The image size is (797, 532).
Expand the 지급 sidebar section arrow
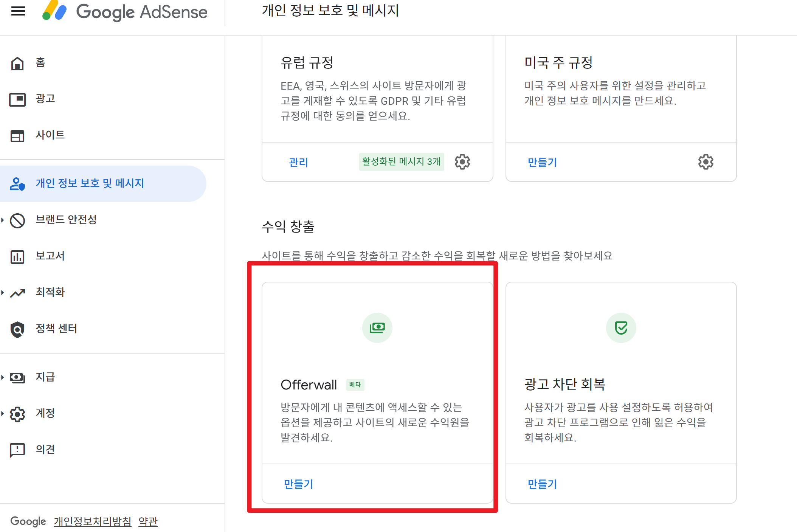[3, 377]
